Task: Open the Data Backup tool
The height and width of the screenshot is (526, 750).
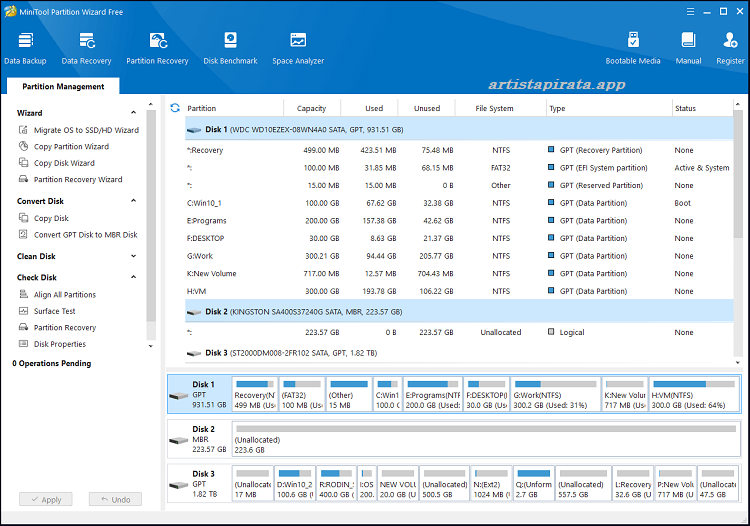Action: click(x=25, y=48)
